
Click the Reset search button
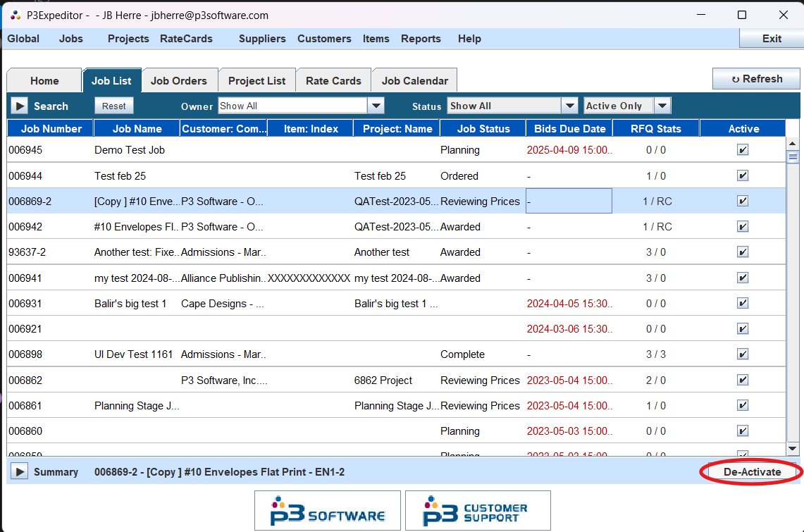[113, 106]
